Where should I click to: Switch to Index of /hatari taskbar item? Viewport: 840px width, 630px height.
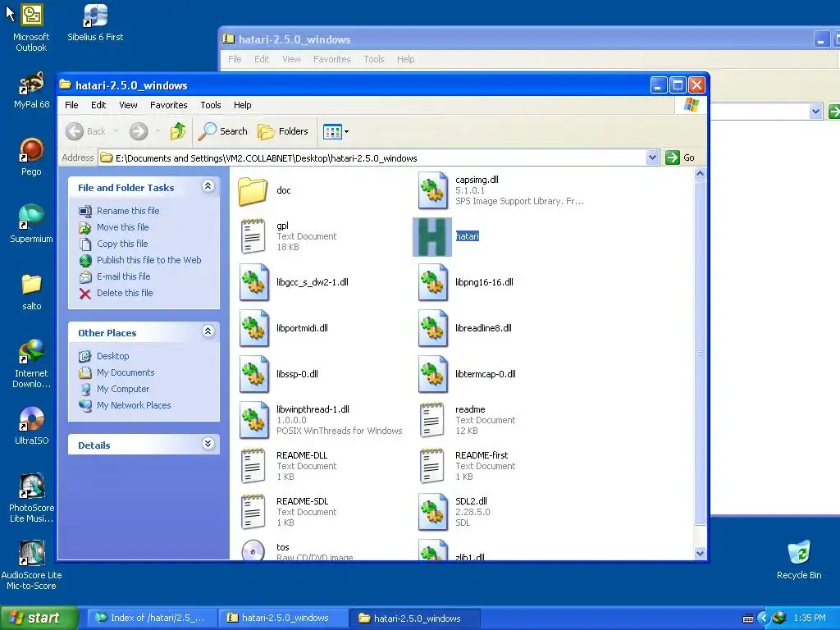pos(152,619)
